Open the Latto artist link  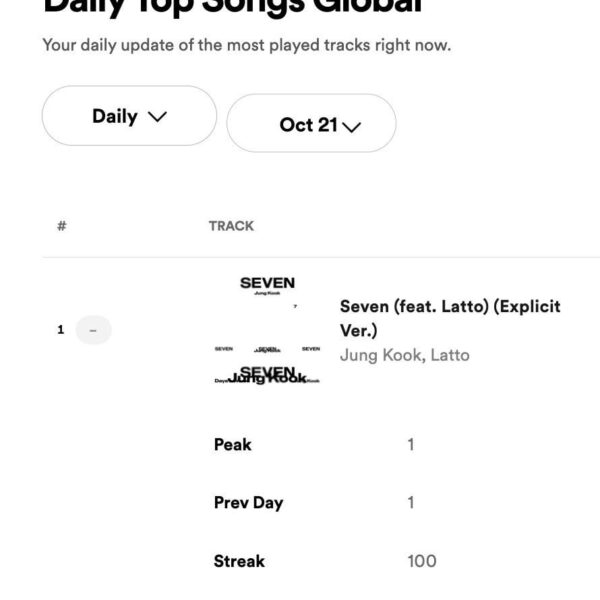pos(449,355)
